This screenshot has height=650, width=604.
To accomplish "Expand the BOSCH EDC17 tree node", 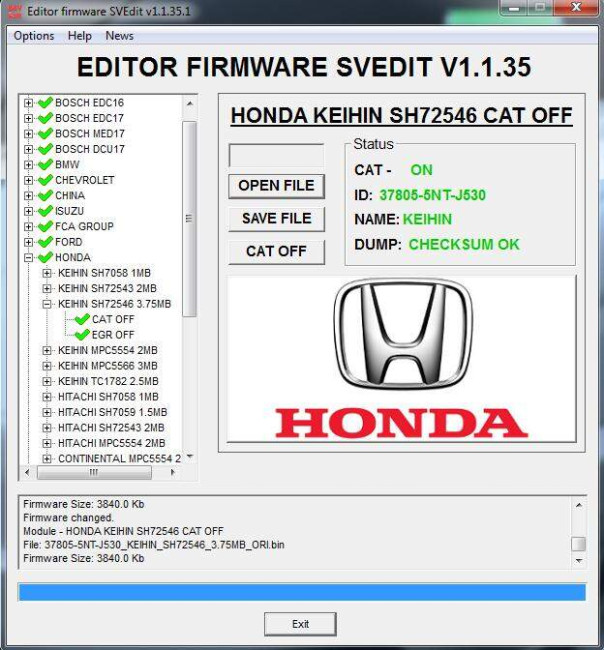I will tap(28, 118).
